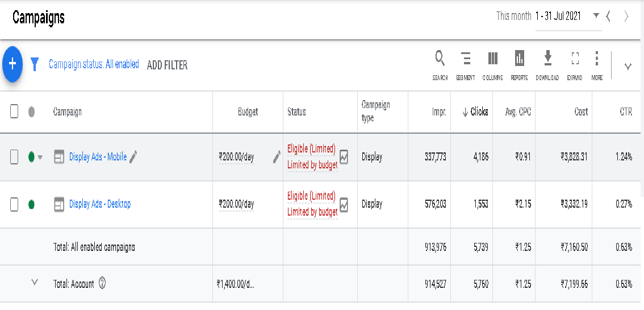The height and width of the screenshot is (310, 644).
Task: Download the campaign table
Action: pos(547,65)
